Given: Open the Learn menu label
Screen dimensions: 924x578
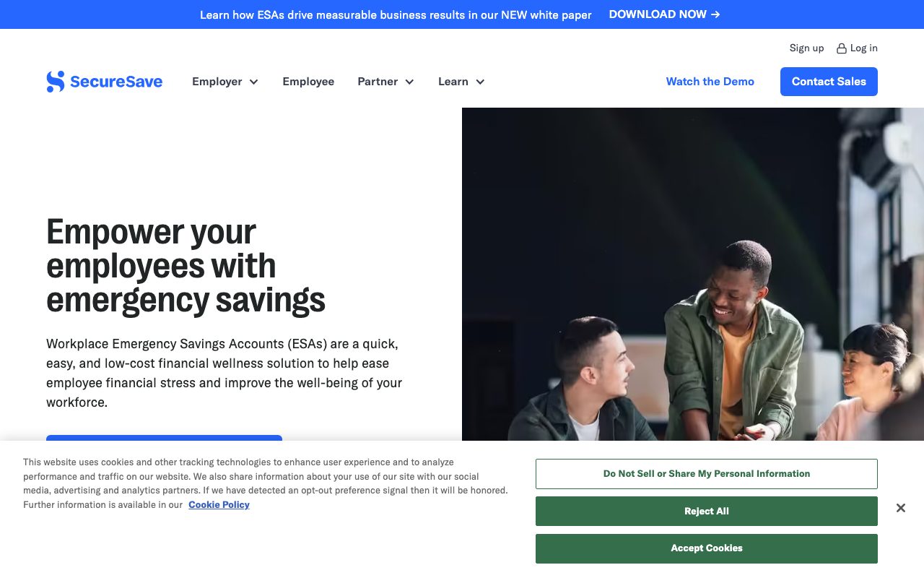Looking at the screenshot, I should pyautogui.click(x=453, y=82).
